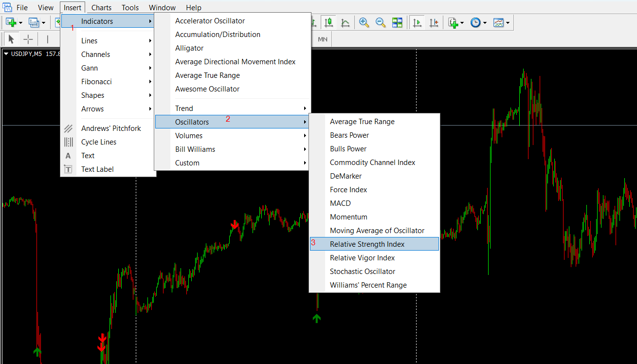Select the crosshair tool
The width and height of the screenshot is (637, 364).
28,39
